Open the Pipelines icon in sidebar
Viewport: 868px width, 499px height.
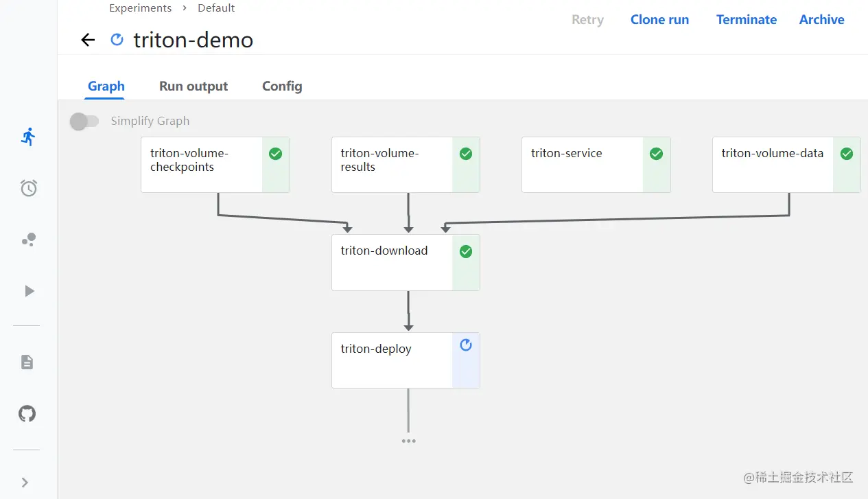tap(28, 240)
